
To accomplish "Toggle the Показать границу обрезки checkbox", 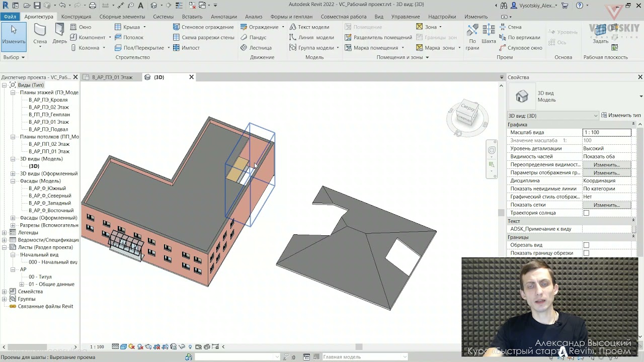I will [x=586, y=253].
